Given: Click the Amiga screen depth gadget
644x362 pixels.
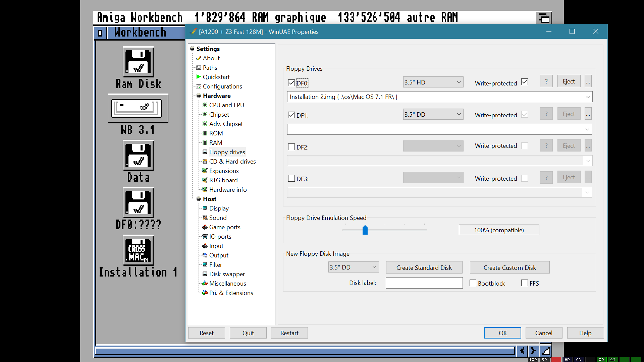Looking at the screenshot, I should 544,18.
